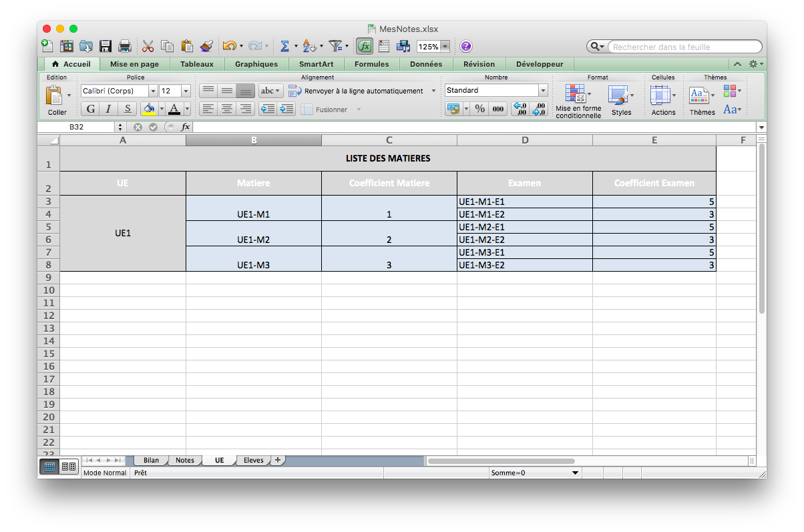Toggle bold formatting with G button
Screen dimensions: 804x532
pyautogui.click(x=90, y=109)
